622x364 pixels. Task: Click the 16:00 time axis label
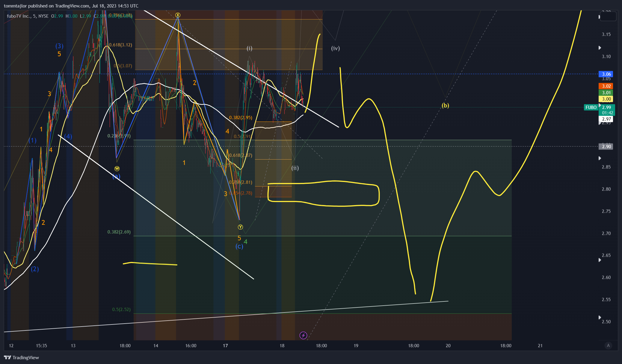pyautogui.click(x=191, y=345)
